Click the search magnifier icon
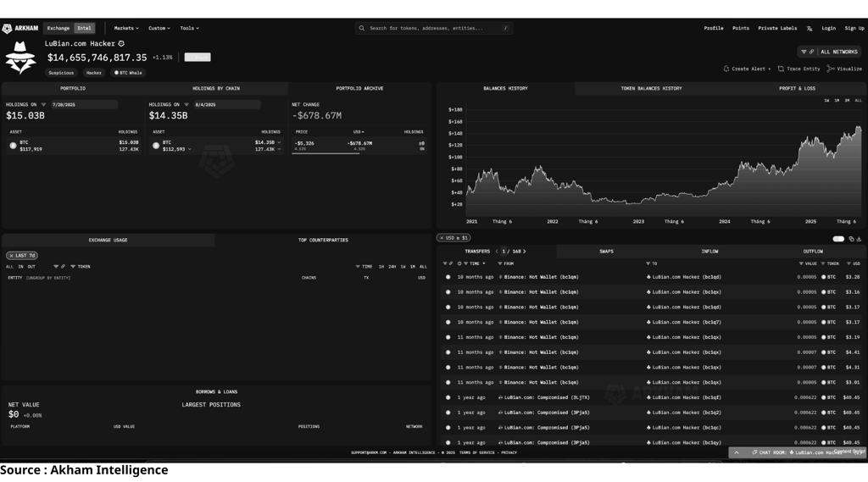 (x=361, y=28)
